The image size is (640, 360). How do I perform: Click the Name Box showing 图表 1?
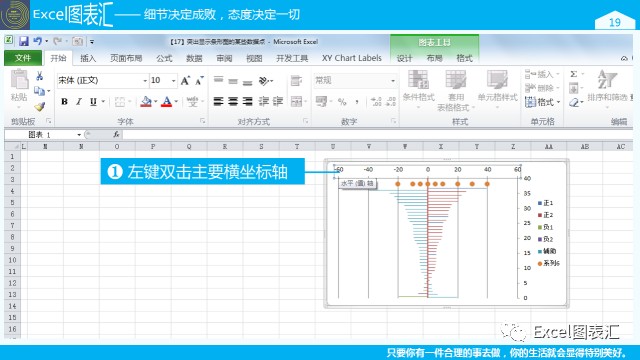[x=43, y=134]
